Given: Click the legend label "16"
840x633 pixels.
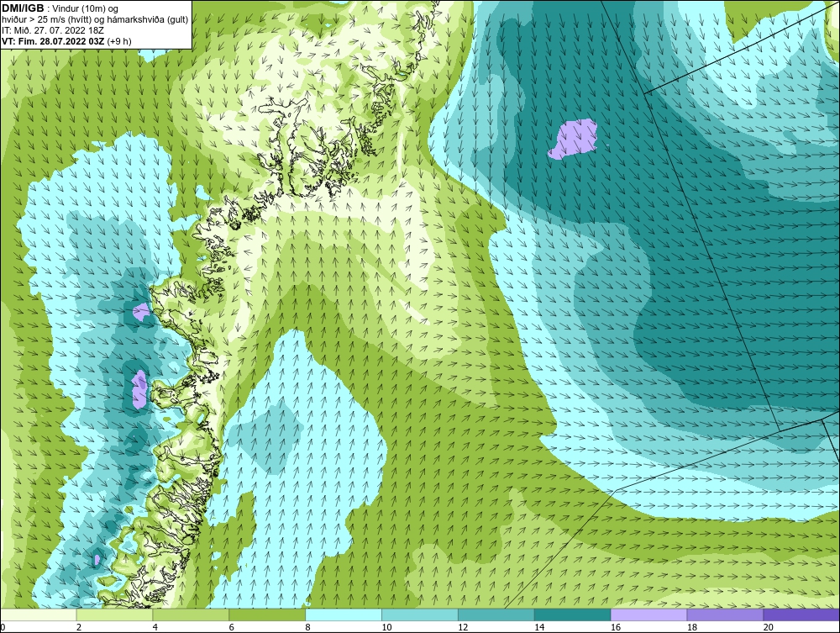Looking at the screenshot, I should pyautogui.click(x=616, y=627).
